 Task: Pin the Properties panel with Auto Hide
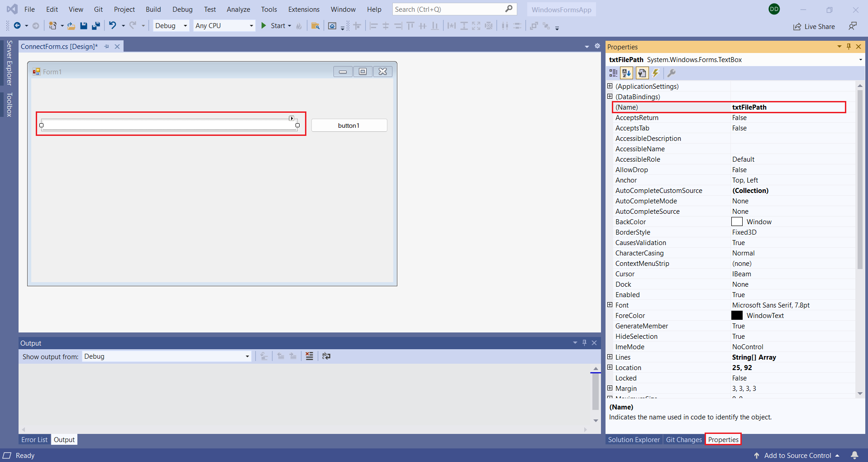pyautogui.click(x=849, y=47)
